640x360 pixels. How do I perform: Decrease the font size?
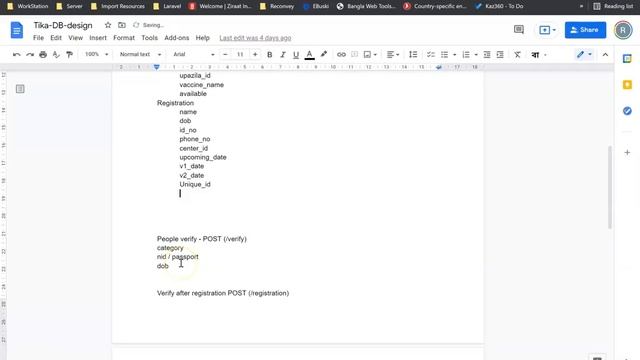coord(225,55)
